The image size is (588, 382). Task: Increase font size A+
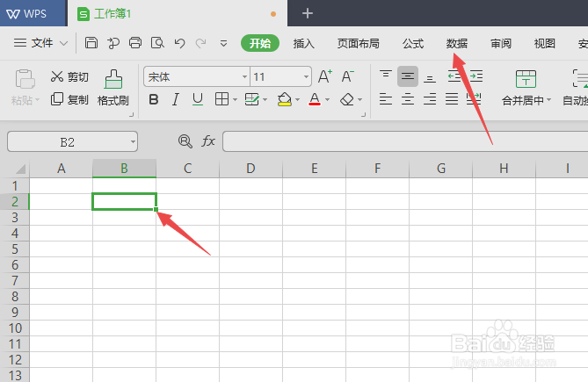coord(324,76)
